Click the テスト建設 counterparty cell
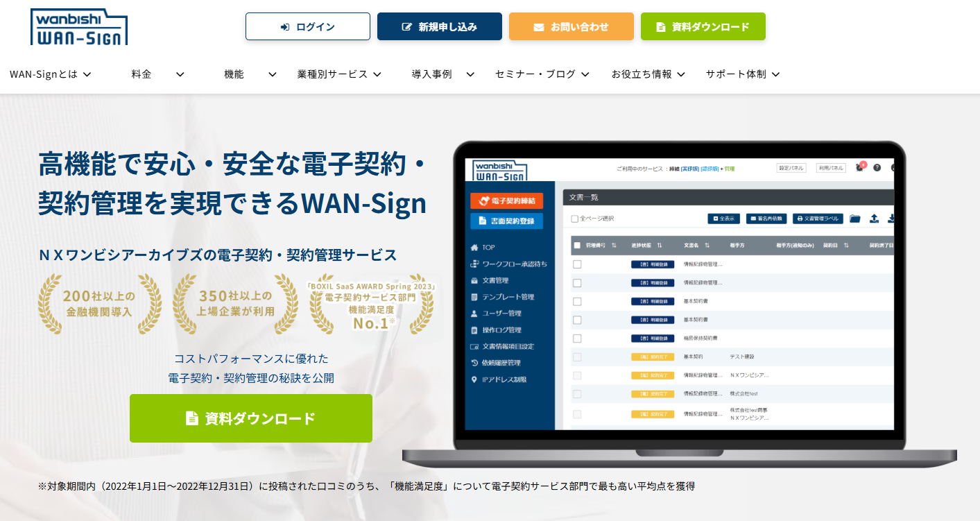The image size is (980, 521). coord(742,357)
